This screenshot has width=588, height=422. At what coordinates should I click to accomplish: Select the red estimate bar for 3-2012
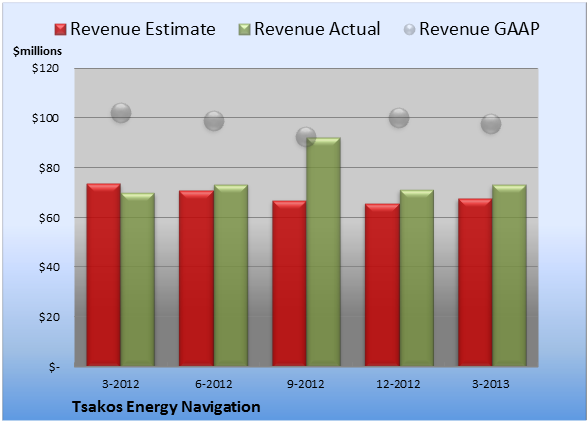[104, 275]
